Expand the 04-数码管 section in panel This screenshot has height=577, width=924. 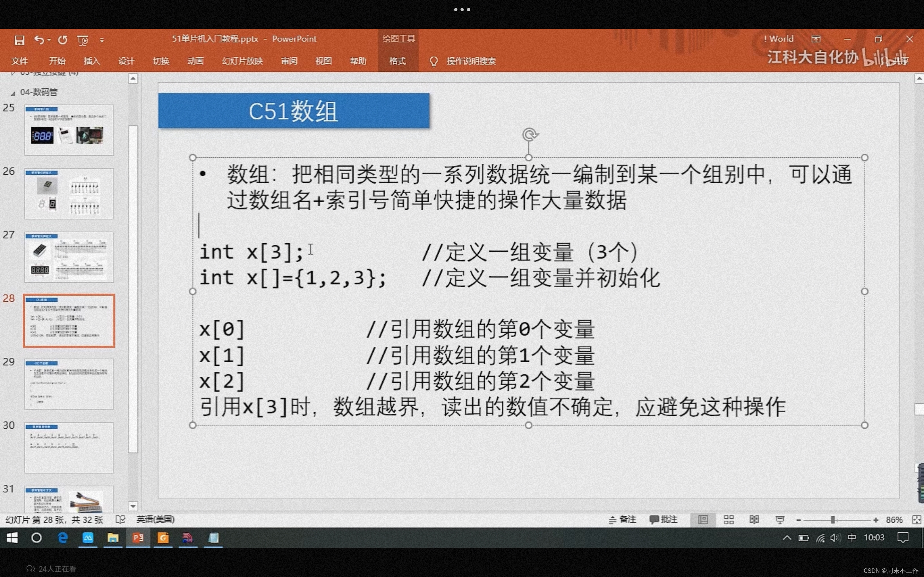click(x=13, y=92)
